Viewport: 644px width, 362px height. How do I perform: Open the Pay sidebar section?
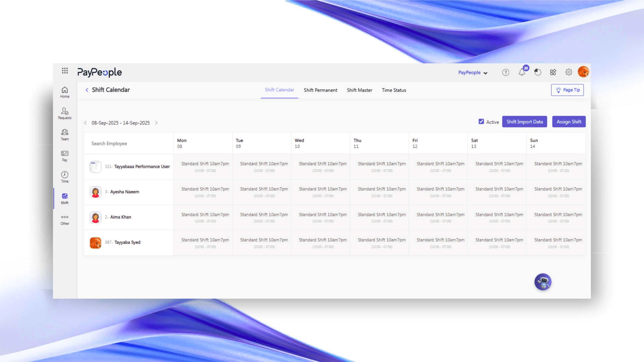tap(65, 156)
